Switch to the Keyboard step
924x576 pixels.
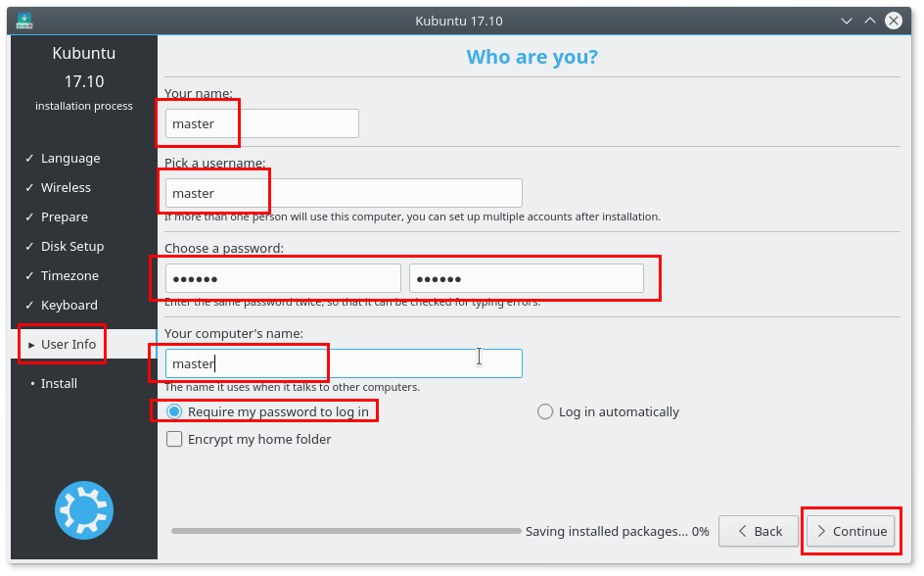[69, 305]
